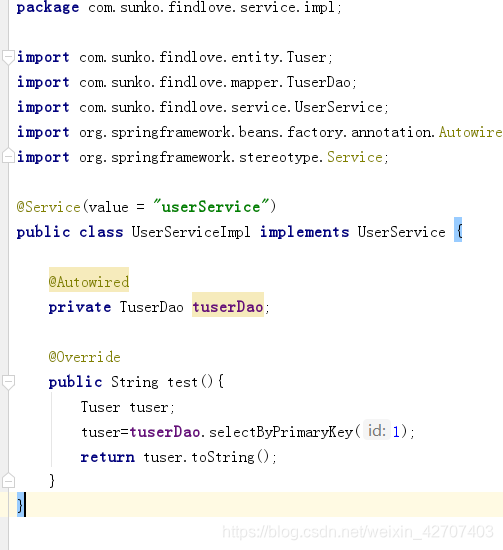Click the id: parameter hint

[x=377, y=430]
